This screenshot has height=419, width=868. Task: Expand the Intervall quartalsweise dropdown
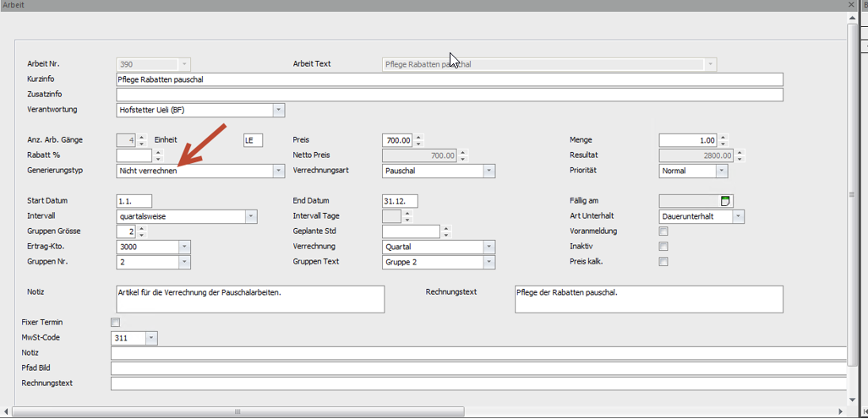pos(251,216)
